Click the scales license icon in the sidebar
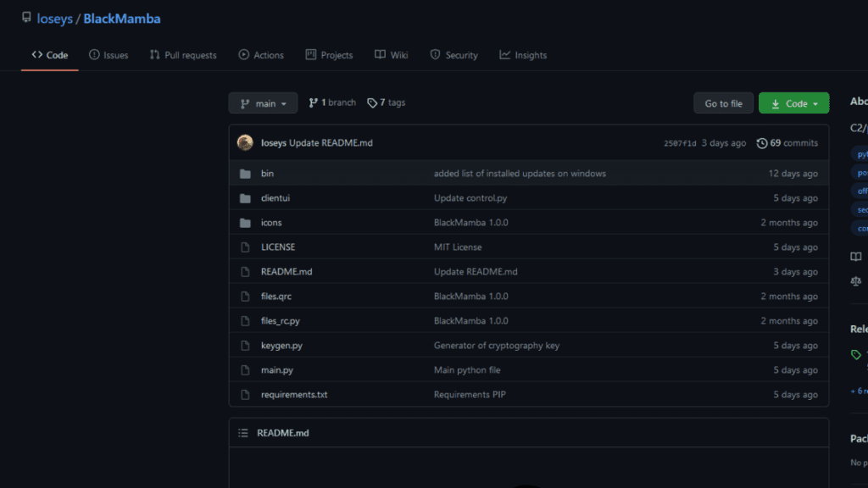868x488 pixels. click(x=856, y=281)
